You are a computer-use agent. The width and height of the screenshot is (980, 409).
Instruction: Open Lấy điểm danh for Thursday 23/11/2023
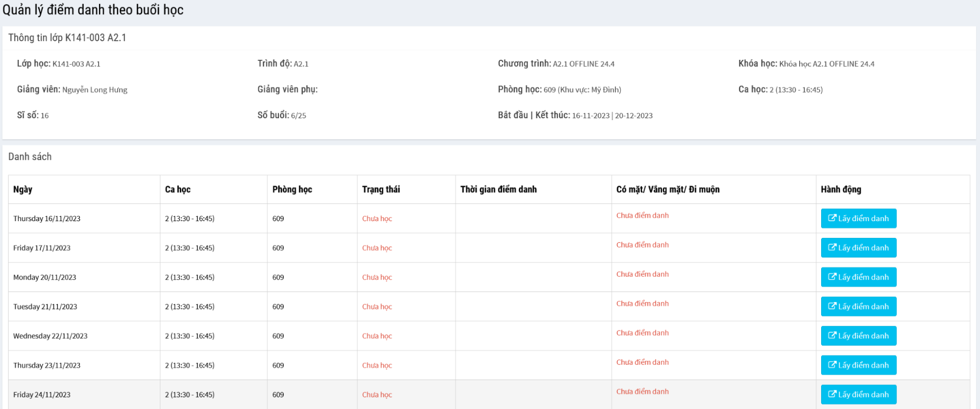[x=858, y=365]
